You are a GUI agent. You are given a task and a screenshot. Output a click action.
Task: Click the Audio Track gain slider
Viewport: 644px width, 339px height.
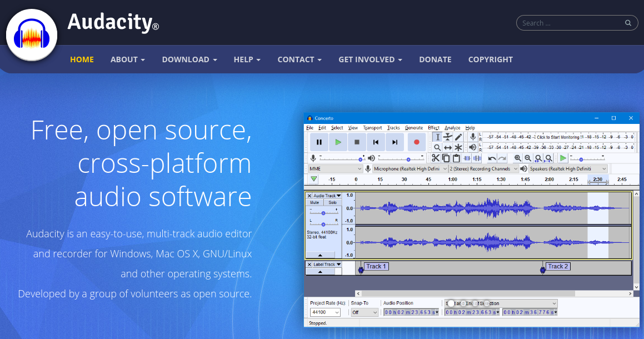tap(323, 212)
